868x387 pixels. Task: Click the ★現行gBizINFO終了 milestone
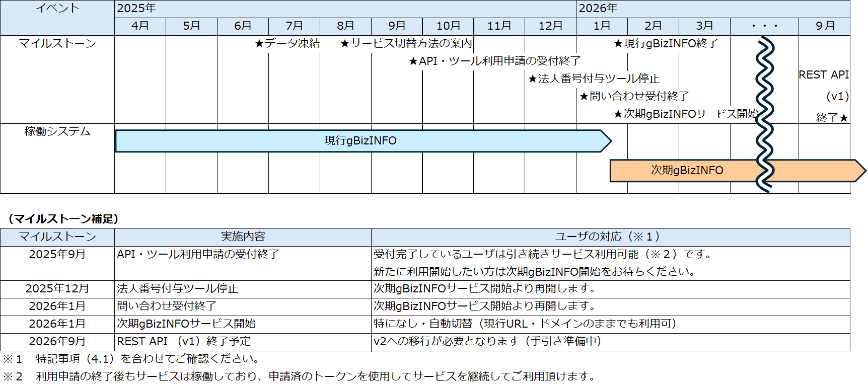tap(666, 44)
